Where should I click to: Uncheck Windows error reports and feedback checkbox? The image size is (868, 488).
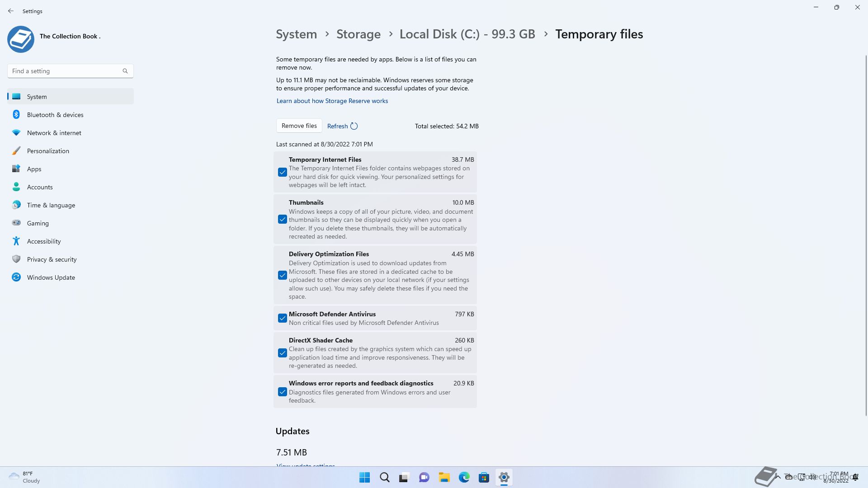(283, 392)
